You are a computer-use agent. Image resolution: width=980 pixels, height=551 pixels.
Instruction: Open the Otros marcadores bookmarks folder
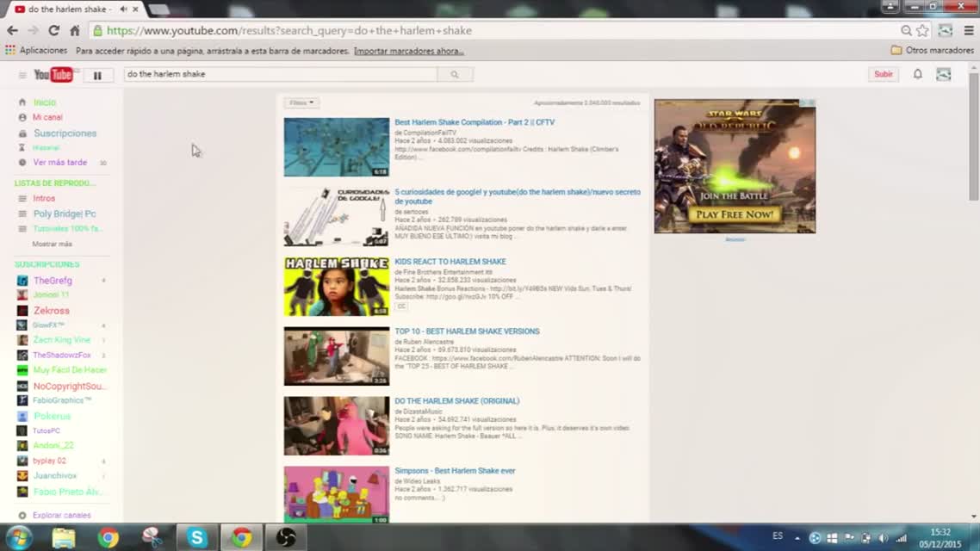tap(932, 50)
